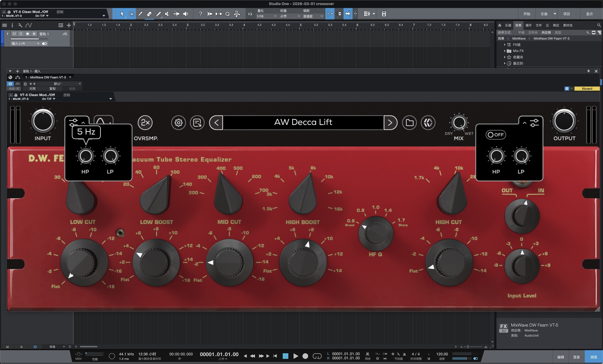Open the preset folder browser
Viewport: 603px width, 364px height.
tap(410, 123)
